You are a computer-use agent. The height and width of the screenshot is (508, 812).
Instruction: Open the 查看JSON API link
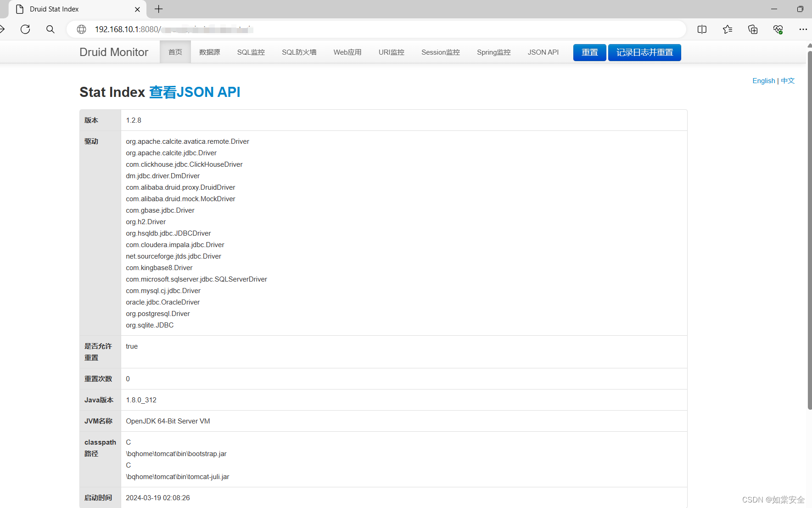(x=195, y=92)
